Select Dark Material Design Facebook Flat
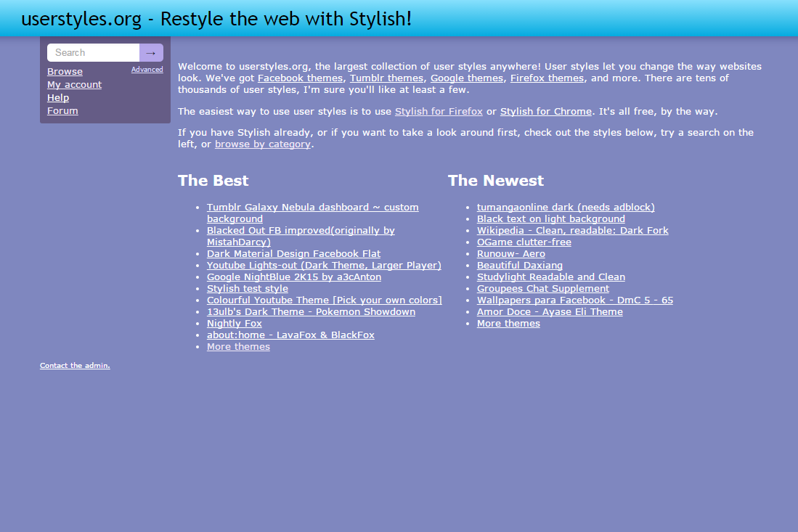Image resolution: width=798 pixels, height=532 pixels. [293, 254]
